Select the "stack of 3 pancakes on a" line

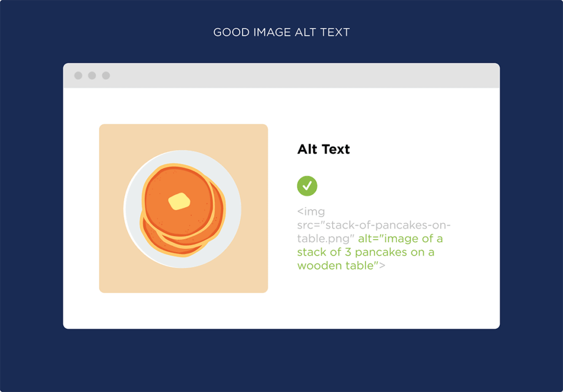[366, 252]
